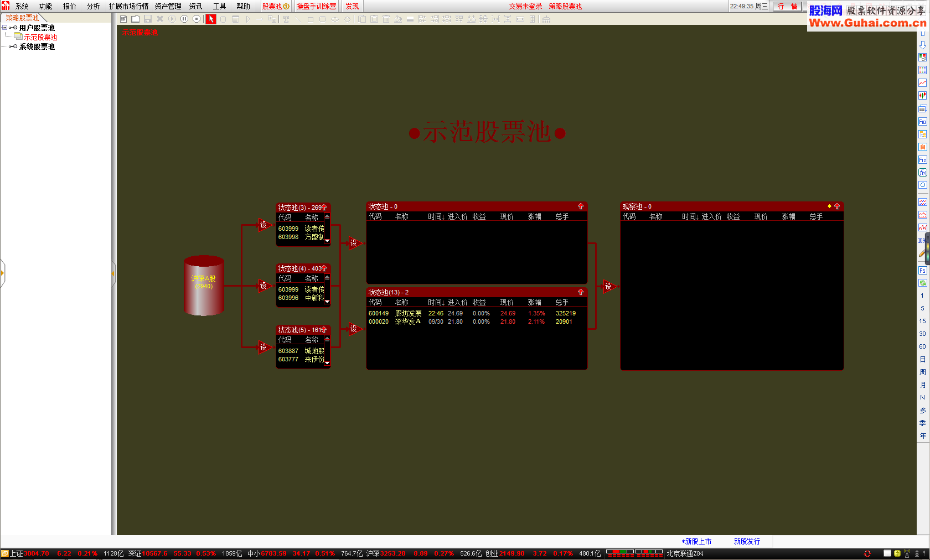Open the 功能 menu

[46, 6]
